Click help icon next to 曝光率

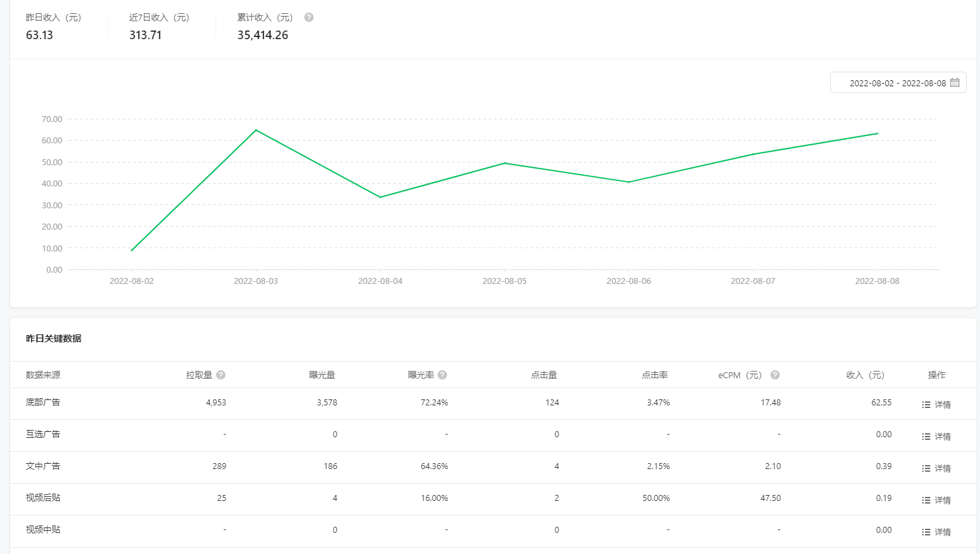[x=442, y=375]
